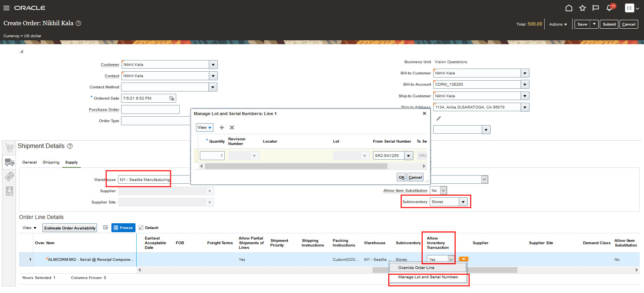Image resolution: width=644 pixels, height=293 pixels.
Task: Expand the Bill-to Account dropdown
Action: click(525, 84)
